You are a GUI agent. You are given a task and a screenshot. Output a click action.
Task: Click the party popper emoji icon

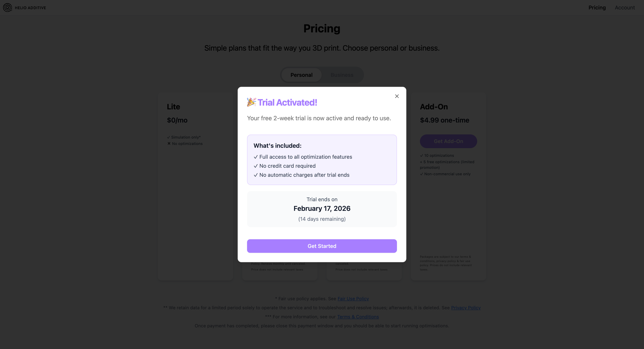[x=252, y=102]
